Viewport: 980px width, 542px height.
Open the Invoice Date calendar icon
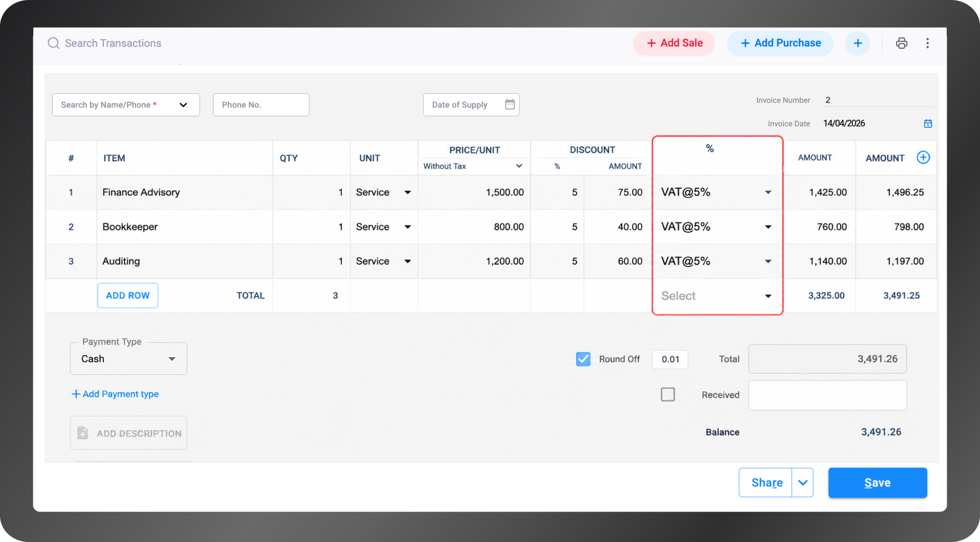928,123
